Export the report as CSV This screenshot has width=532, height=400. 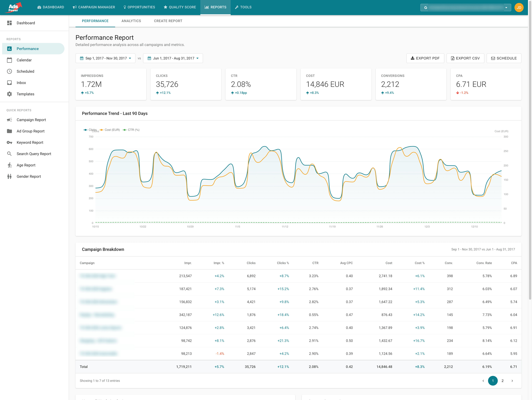pos(465,58)
